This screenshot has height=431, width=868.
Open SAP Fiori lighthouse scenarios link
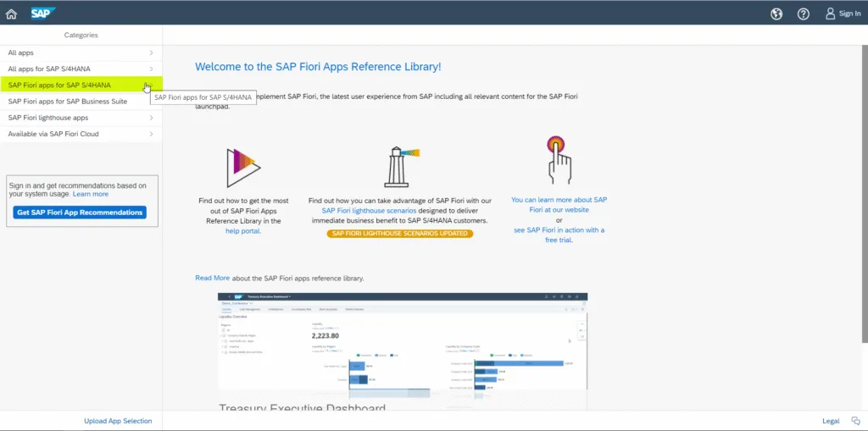tap(370, 210)
